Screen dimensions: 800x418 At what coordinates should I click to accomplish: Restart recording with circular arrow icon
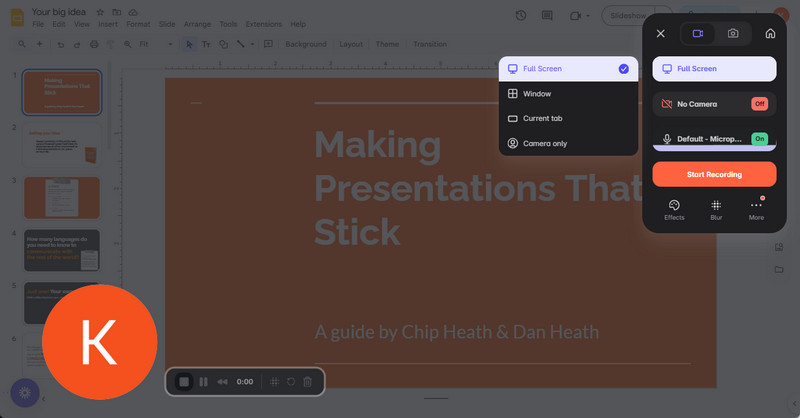point(291,382)
